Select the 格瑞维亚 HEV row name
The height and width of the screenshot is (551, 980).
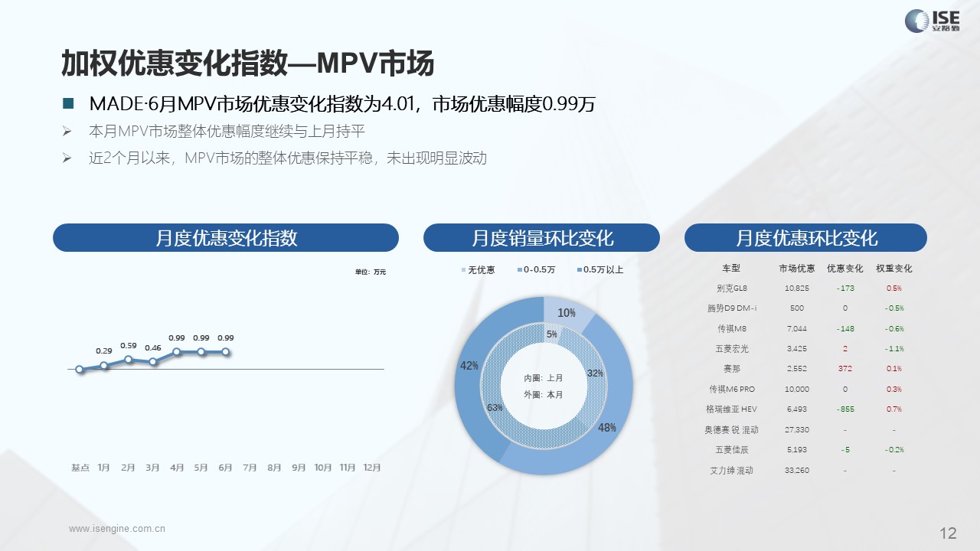tap(731, 409)
